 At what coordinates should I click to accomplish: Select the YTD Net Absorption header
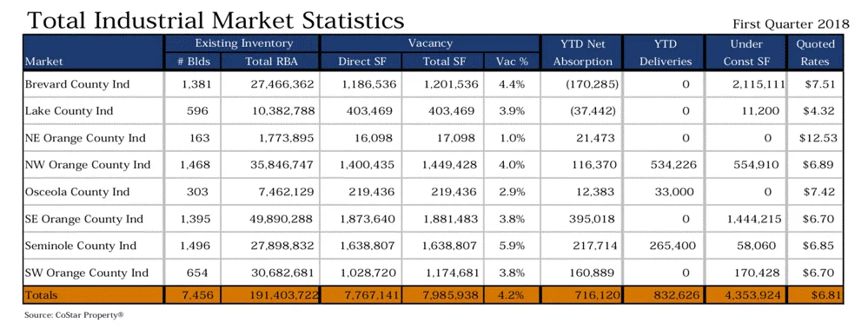coord(582,53)
